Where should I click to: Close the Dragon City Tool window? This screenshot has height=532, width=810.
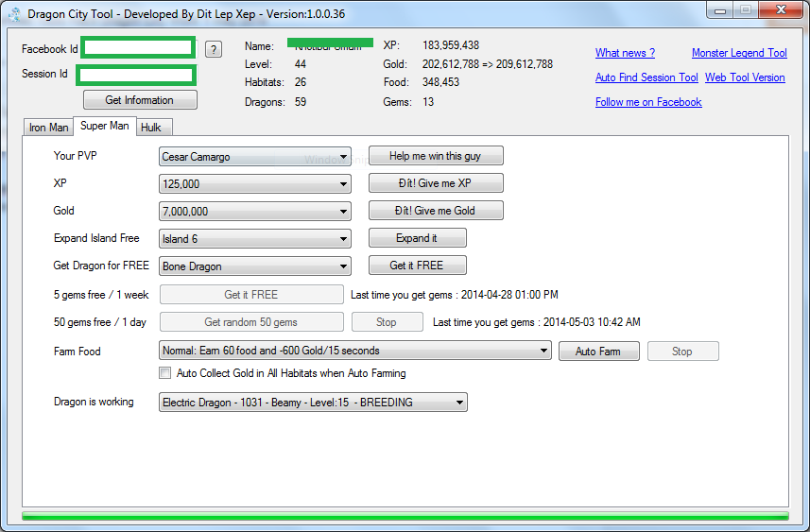click(x=781, y=9)
